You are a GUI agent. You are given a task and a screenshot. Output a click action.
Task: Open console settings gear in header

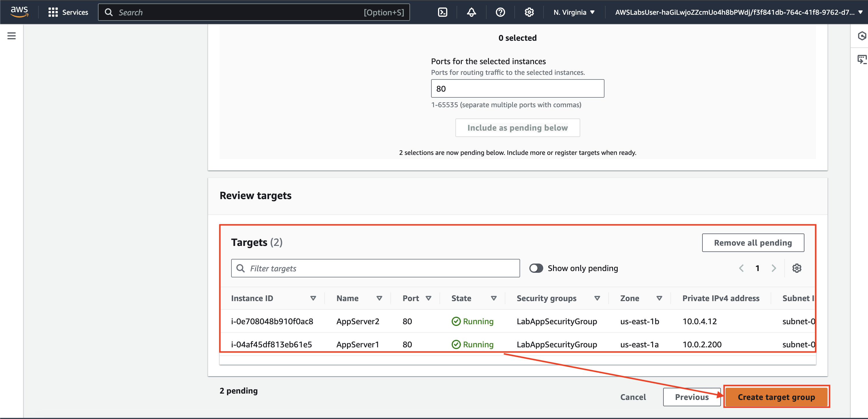529,12
